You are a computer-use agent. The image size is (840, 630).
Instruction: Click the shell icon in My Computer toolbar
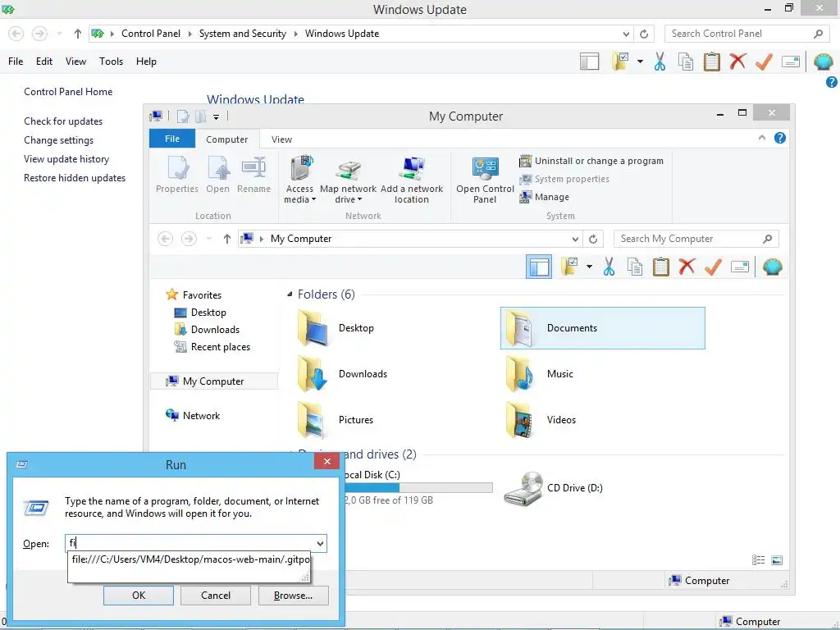point(773,267)
